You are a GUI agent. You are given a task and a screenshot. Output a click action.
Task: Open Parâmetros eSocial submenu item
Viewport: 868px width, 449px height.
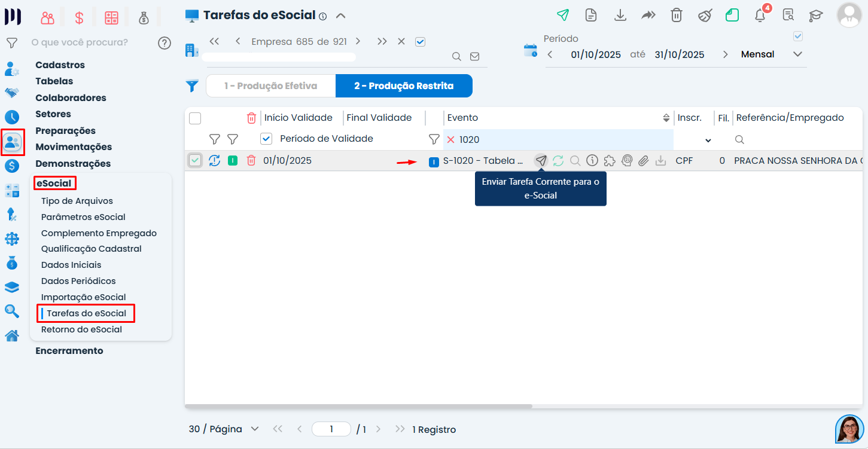pyautogui.click(x=83, y=217)
